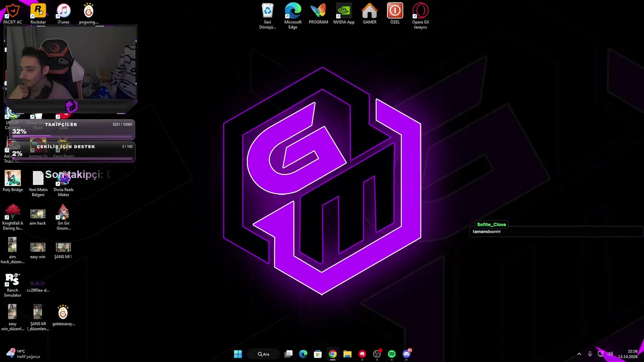The image size is (644, 362).
Task: Open Task View from the taskbar
Action: 288,354
